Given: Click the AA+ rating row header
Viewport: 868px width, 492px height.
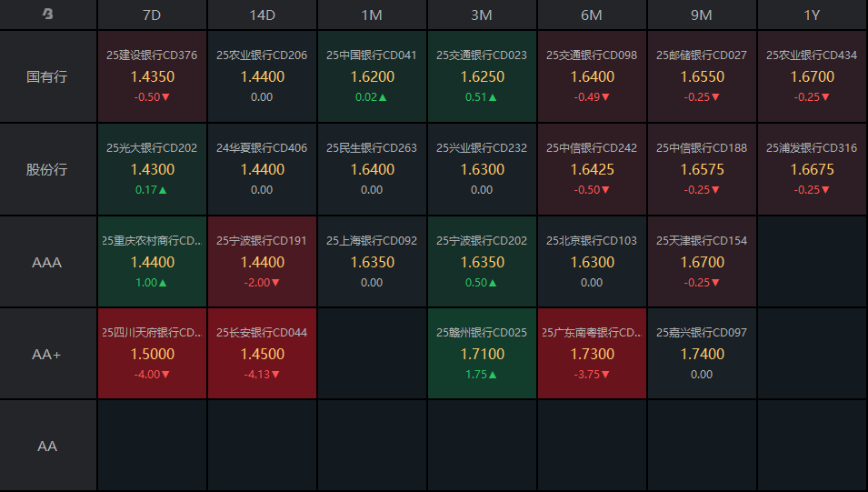Looking at the screenshot, I should pos(48,354).
